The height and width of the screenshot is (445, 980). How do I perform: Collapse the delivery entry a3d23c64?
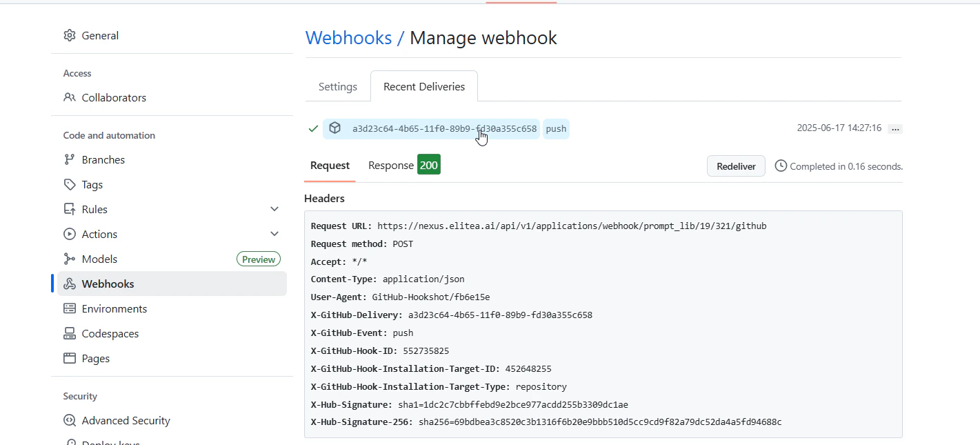coord(445,128)
